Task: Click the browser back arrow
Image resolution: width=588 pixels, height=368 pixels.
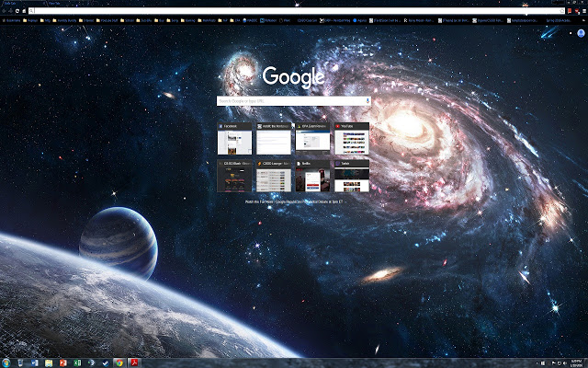Action: coord(5,11)
